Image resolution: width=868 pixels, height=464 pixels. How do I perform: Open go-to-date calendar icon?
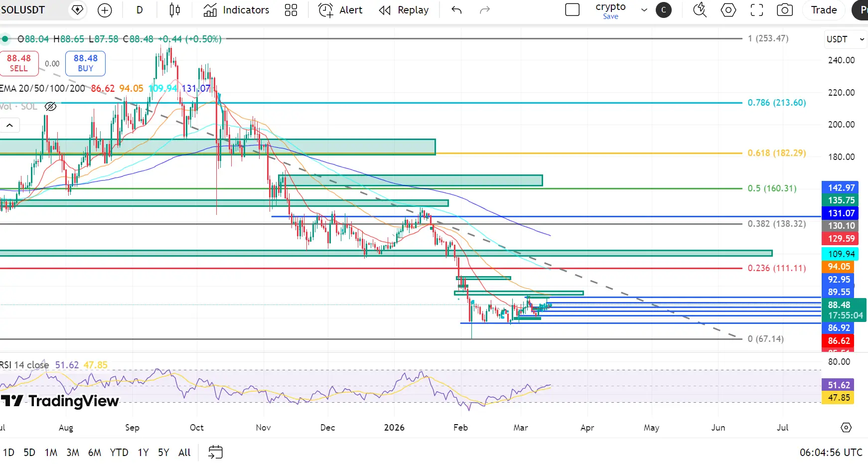pos(215,453)
